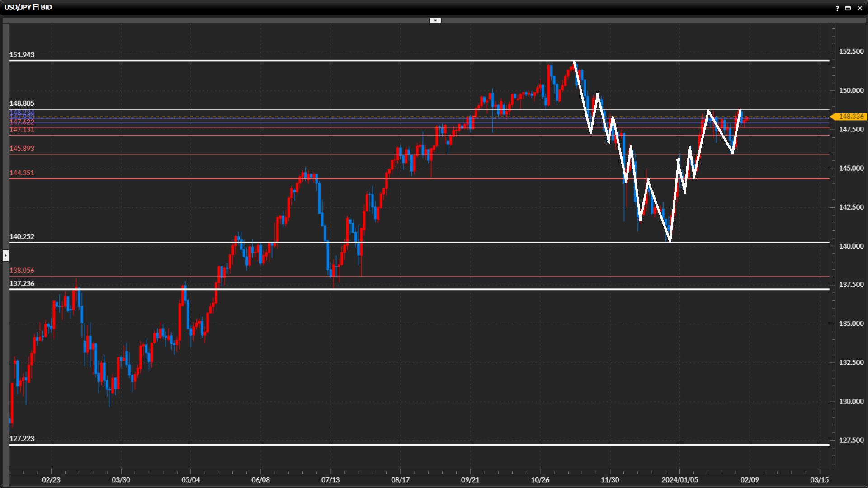The image size is (868, 488).
Task: Select the 137.236 horizontal line label
Action: 22,283
